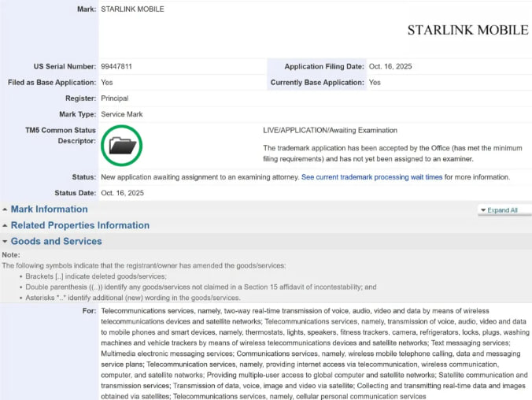The image size is (532, 400).
Task: Open the current trademark processing wait times link
Action: point(372,177)
